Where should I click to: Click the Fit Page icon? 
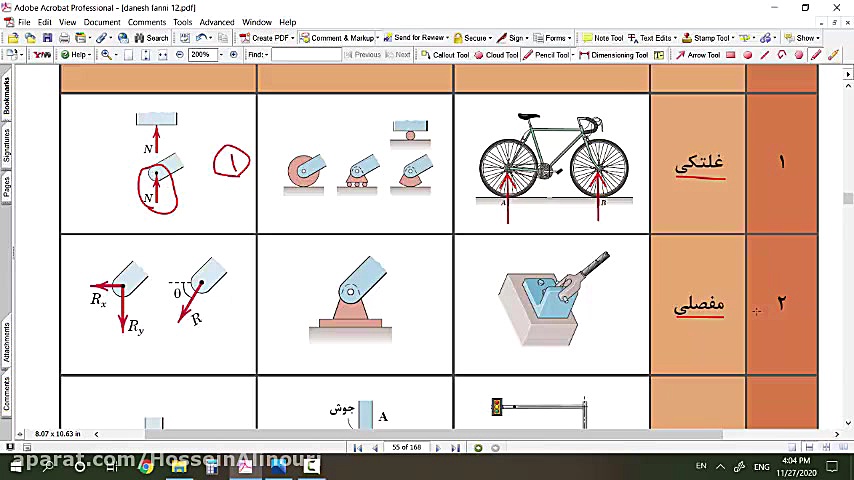tap(145, 55)
